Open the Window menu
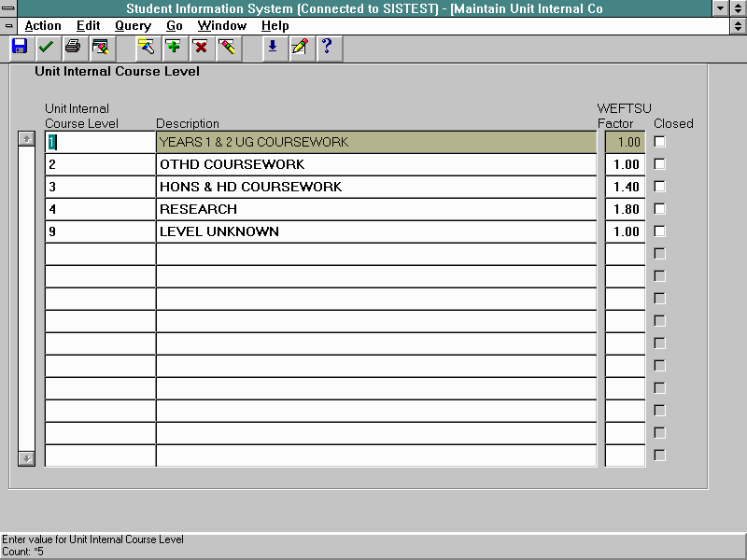The height and width of the screenshot is (560, 747). pos(221,26)
